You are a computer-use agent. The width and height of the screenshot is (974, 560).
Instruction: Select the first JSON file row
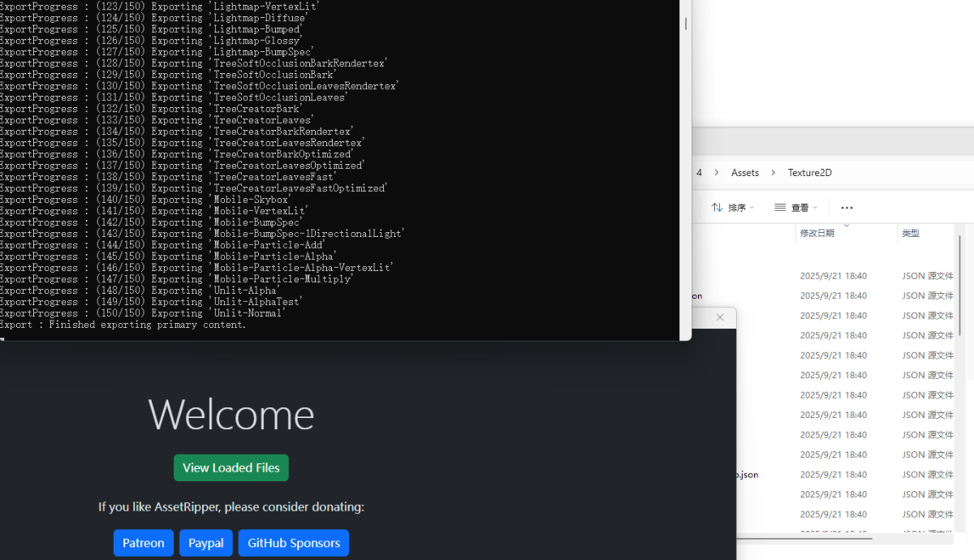coord(833,276)
